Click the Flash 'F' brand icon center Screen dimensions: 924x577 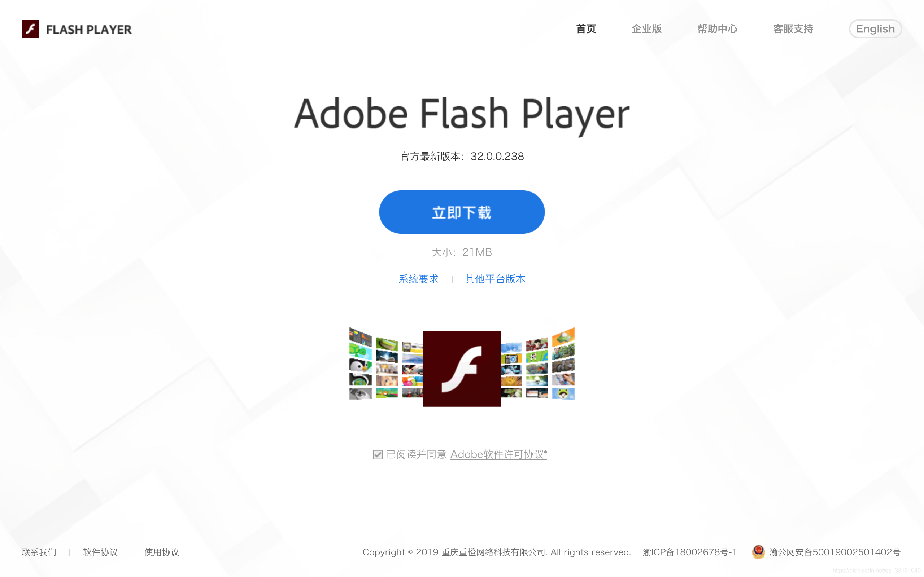462,367
